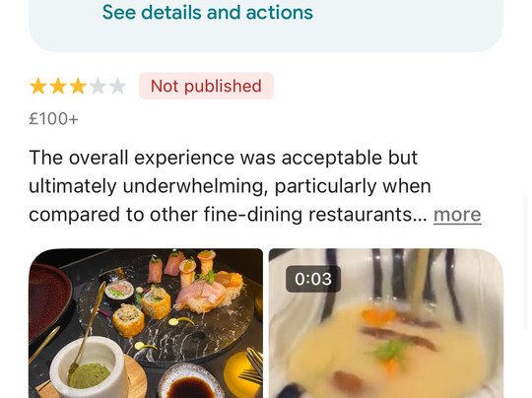The width and height of the screenshot is (532, 398).
Task: Click the soy sauce dish in the photo
Action: pos(192,381)
